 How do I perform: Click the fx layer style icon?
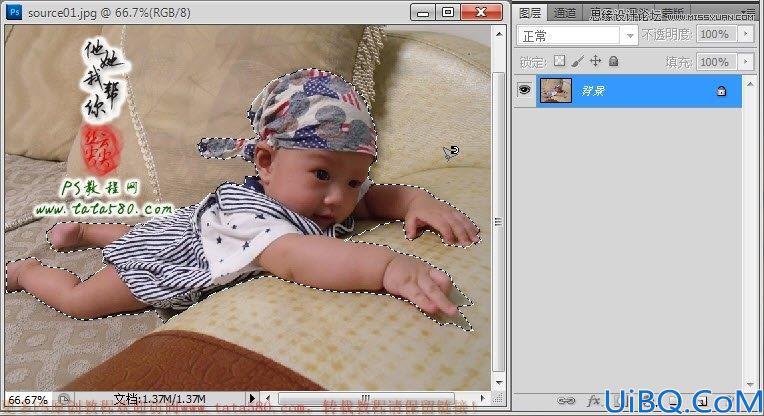pyautogui.click(x=593, y=401)
